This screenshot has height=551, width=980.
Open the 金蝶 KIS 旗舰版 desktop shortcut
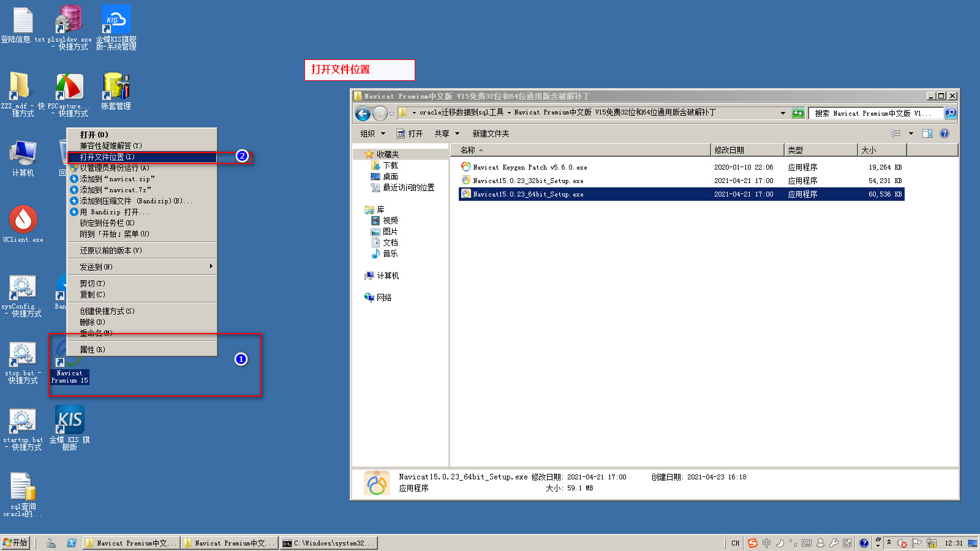click(69, 421)
